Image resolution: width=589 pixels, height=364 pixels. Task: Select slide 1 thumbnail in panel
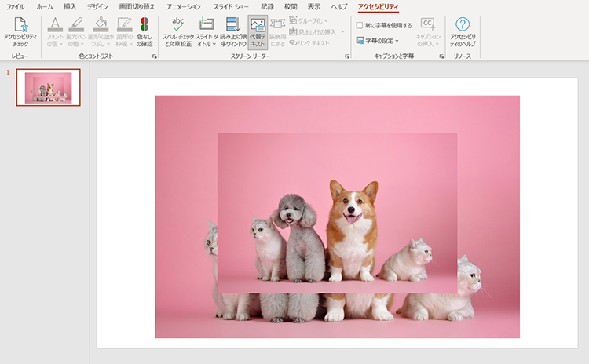pyautogui.click(x=48, y=86)
